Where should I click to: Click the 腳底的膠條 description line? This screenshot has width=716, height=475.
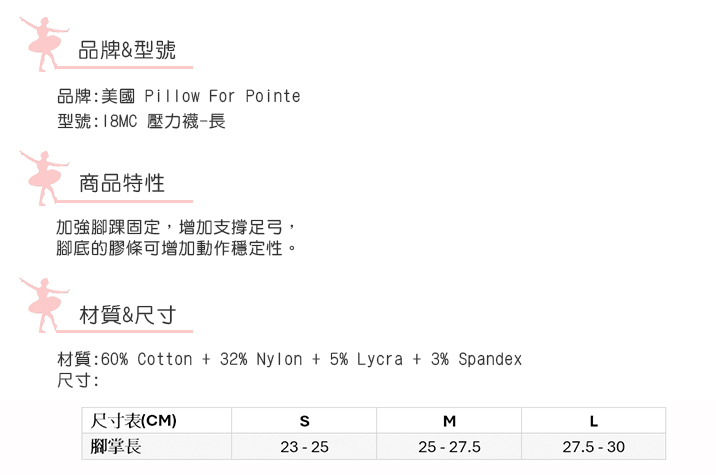tap(177, 248)
